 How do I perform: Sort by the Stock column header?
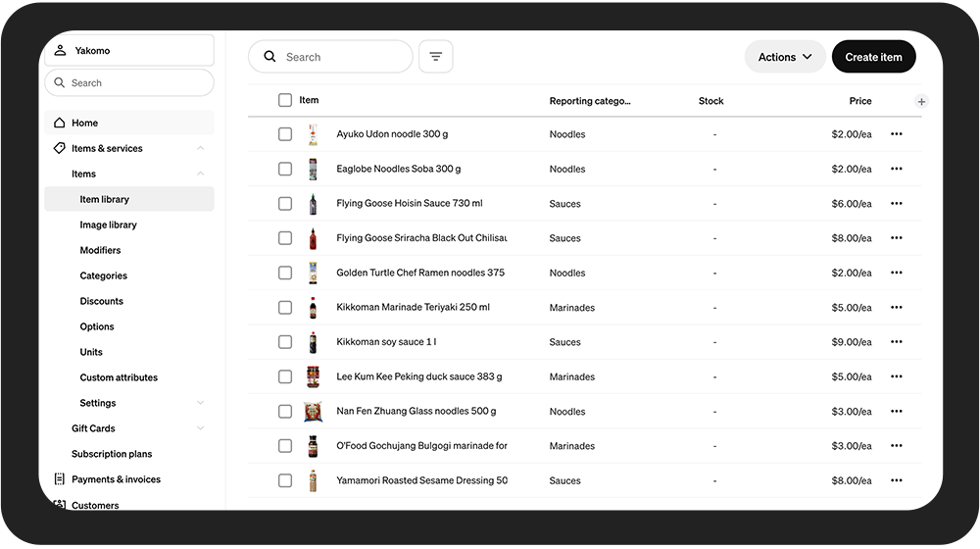710,101
